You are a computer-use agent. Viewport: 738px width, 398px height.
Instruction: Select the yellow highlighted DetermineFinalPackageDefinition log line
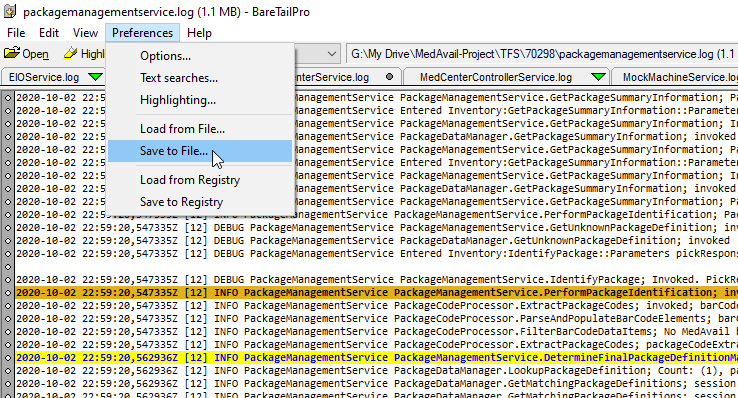point(377,358)
